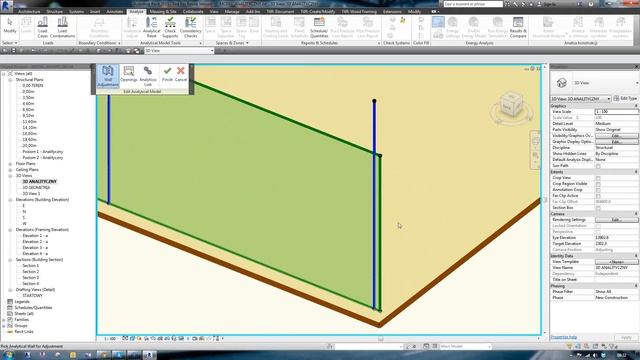Open the Systems ribbon tab
Image resolution: width=640 pixels, height=360 pixels.
point(76,11)
